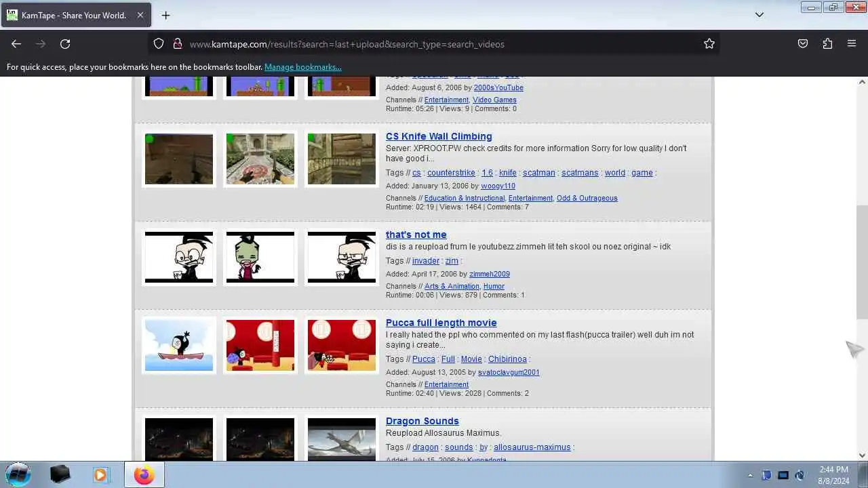Click the scatmans tag
Image resolution: width=868 pixels, height=488 pixels.
[x=580, y=173]
